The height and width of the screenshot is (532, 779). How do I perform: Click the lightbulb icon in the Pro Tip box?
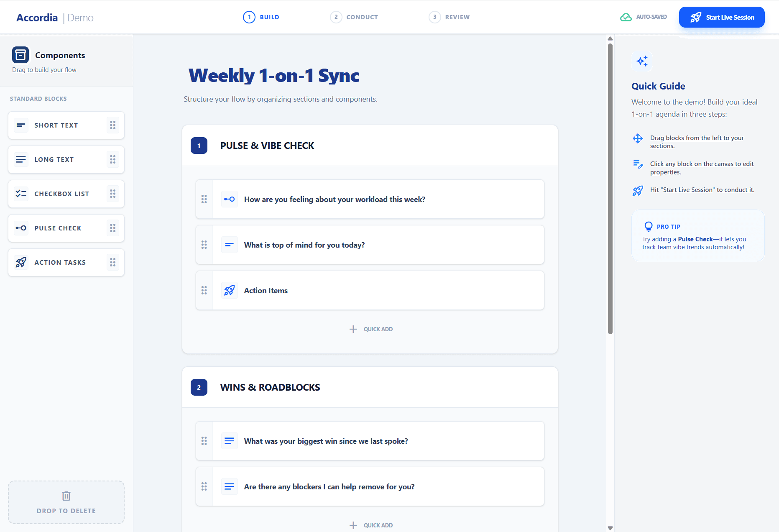(x=648, y=226)
